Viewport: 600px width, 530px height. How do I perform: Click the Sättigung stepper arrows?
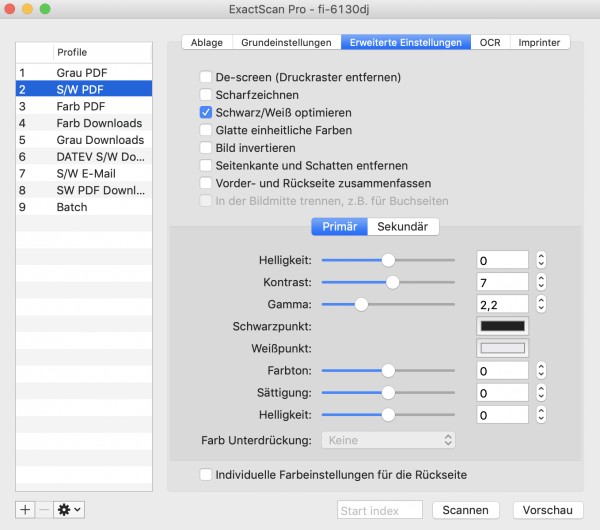541,393
